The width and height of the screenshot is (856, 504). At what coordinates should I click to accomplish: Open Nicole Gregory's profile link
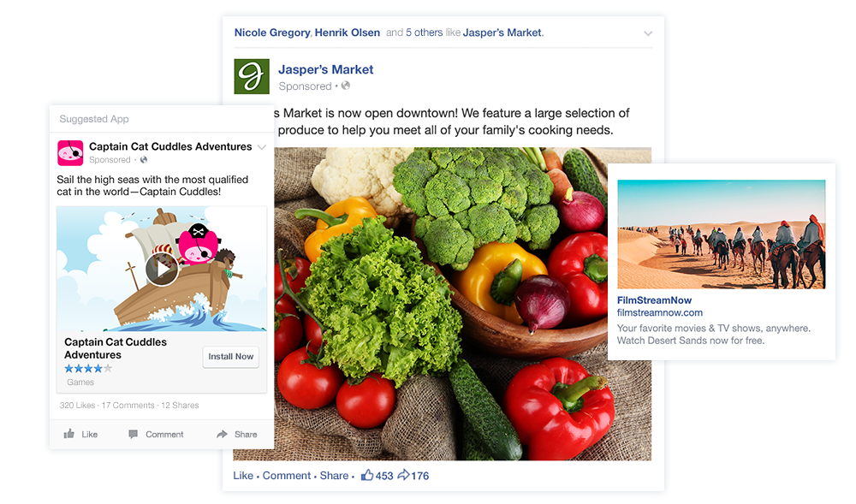click(x=272, y=33)
